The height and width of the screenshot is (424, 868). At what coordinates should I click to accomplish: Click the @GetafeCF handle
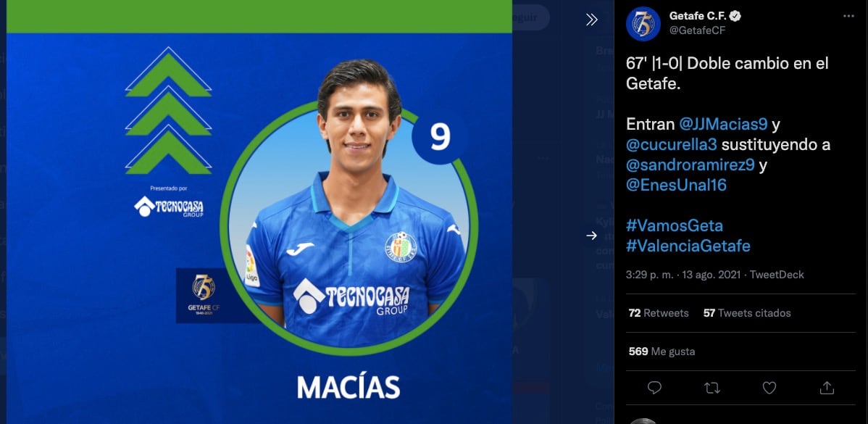[x=698, y=30]
